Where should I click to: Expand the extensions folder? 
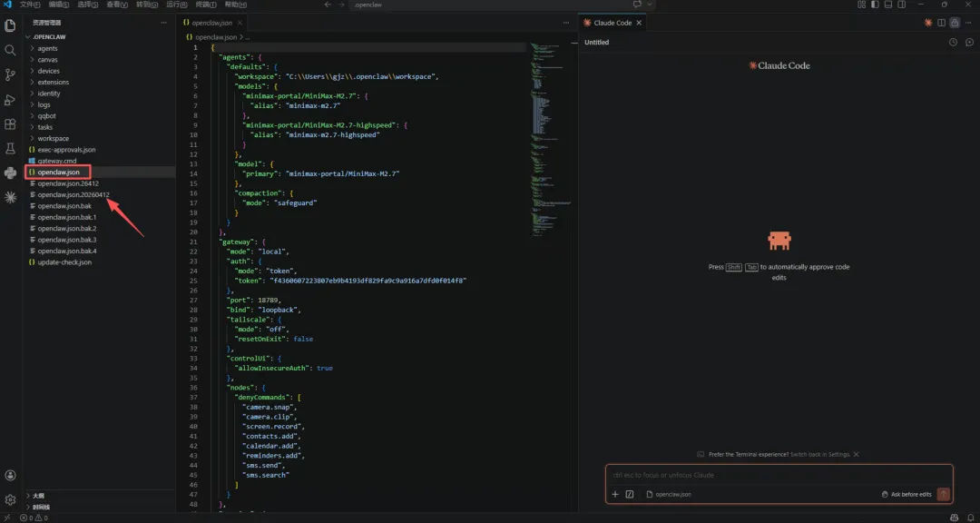click(100, 82)
